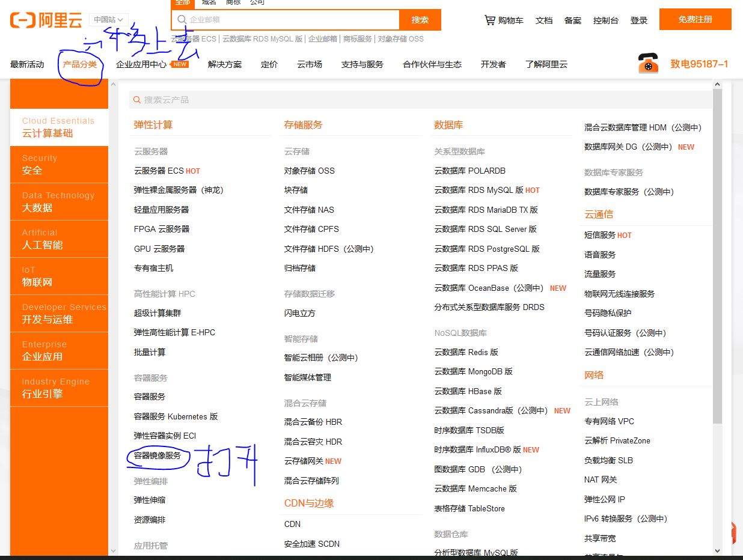The image size is (743, 560).
Task: Select the 最新活动 menu item
Action: tap(27, 64)
